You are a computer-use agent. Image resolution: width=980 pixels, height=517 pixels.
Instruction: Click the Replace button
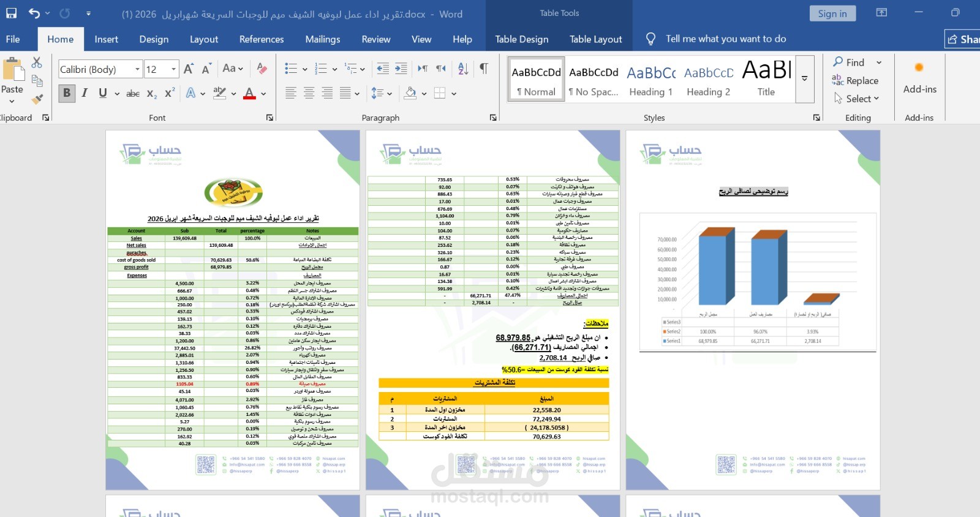[x=855, y=80]
